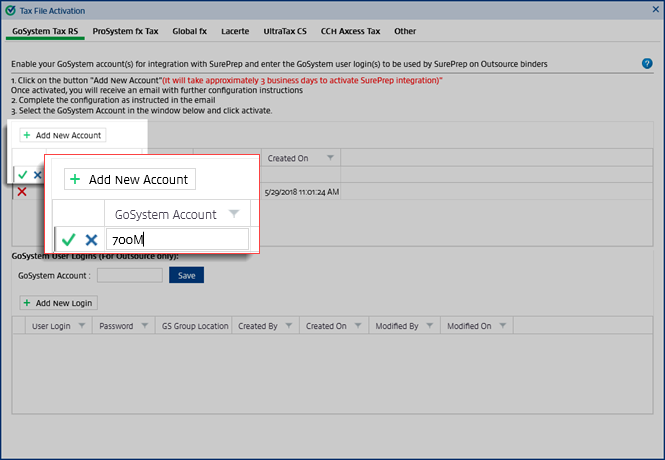This screenshot has width=665, height=460.
Task: Click the blue X cancel icon in the magnified callout
Action: (91, 240)
